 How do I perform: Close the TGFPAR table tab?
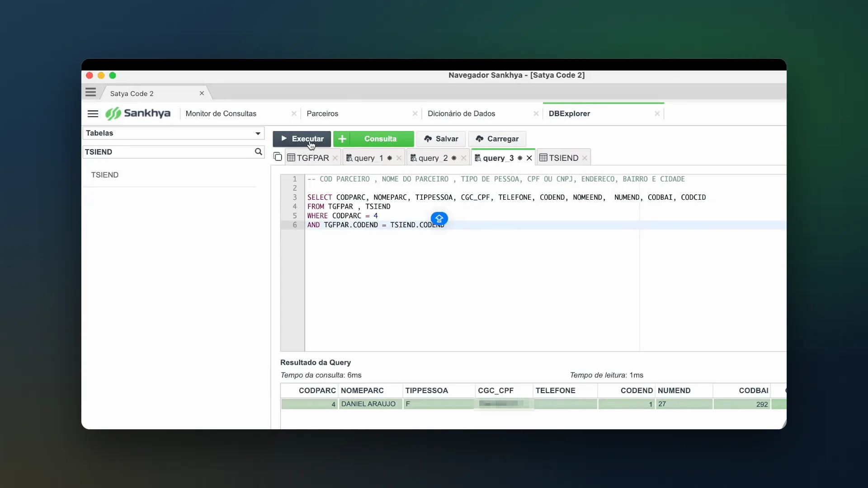(x=335, y=158)
